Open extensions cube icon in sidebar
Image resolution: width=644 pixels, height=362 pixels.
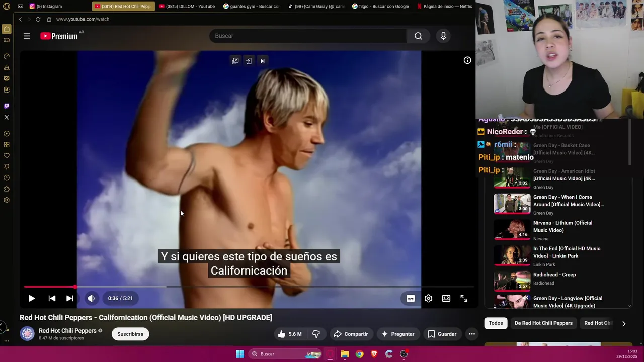pyautogui.click(x=7, y=189)
